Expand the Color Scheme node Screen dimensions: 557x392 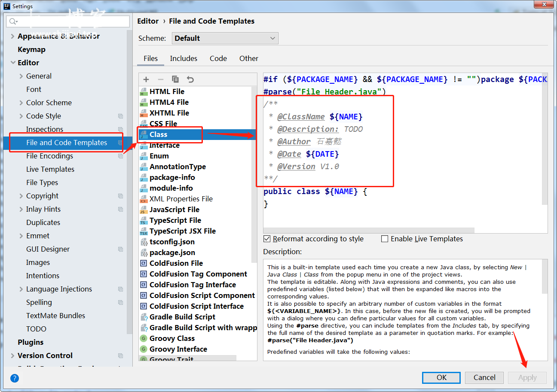pyautogui.click(x=21, y=103)
